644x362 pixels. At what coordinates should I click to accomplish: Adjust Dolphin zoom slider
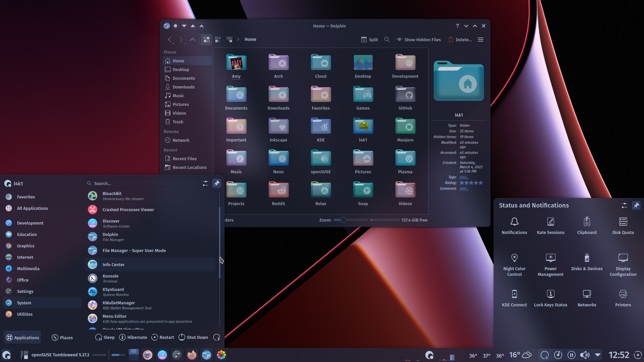[x=351, y=220]
